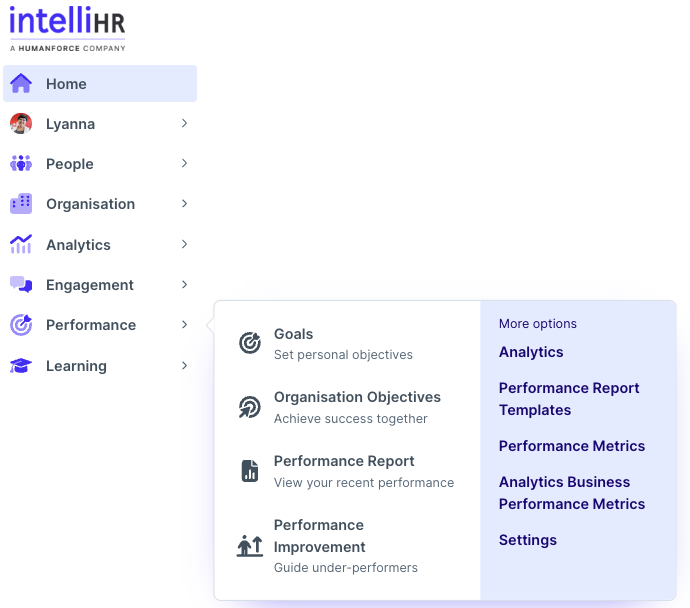Click the Goals target icon
This screenshot has width=690, height=608.
point(250,343)
